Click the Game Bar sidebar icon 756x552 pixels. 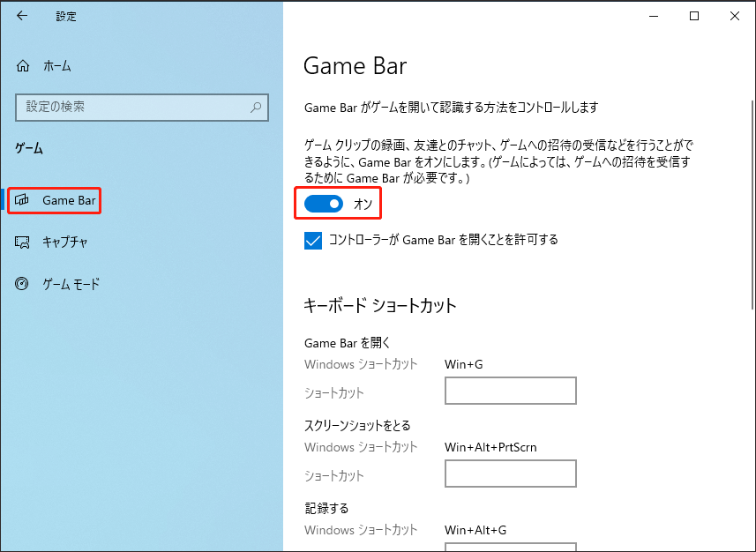pyautogui.click(x=22, y=200)
